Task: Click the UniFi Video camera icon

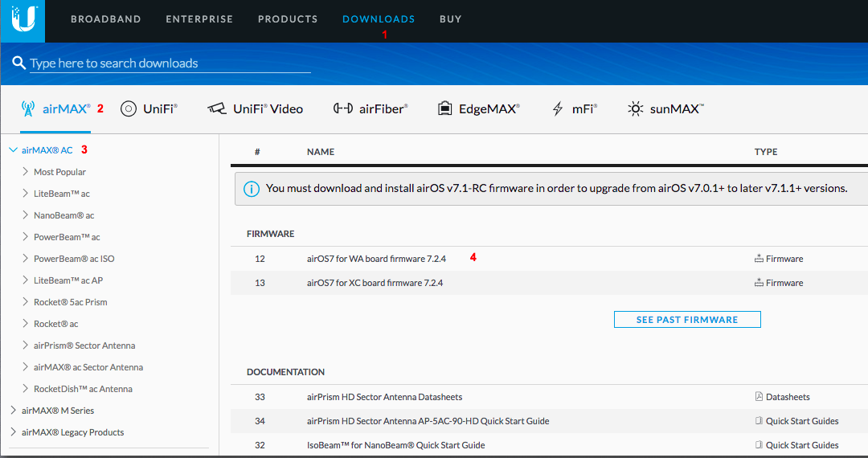Action: pyautogui.click(x=216, y=108)
